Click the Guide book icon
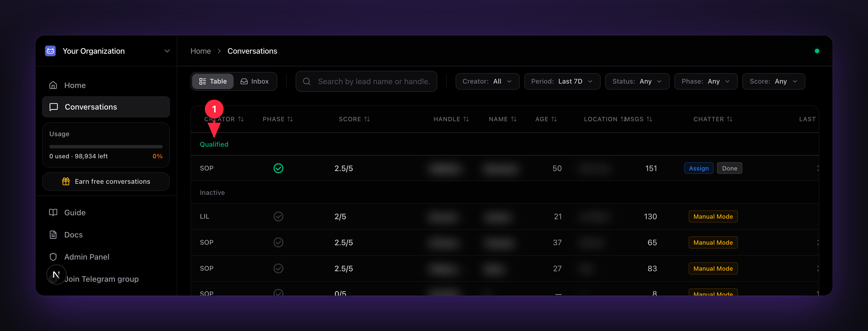Viewport: 868px width, 331px height. point(53,212)
